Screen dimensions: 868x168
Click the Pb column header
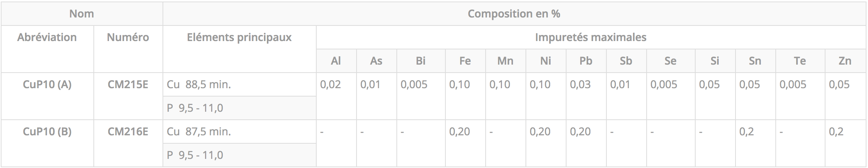pyautogui.click(x=586, y=61)
